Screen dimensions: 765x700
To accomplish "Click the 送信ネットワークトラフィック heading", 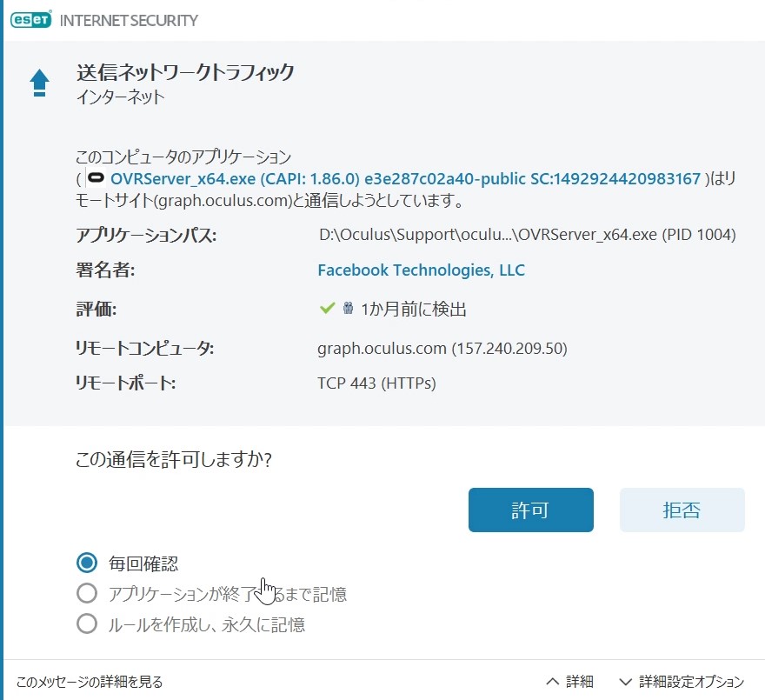I will click(185, 72).
